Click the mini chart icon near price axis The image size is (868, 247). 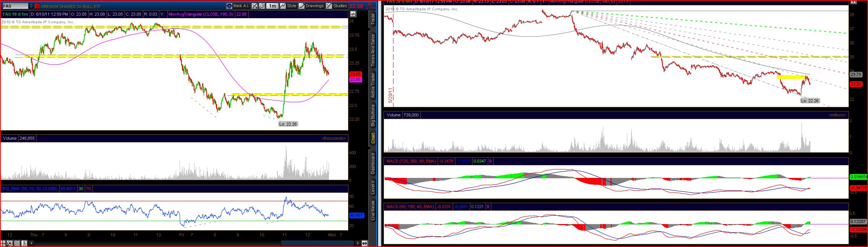click(353, 14)
